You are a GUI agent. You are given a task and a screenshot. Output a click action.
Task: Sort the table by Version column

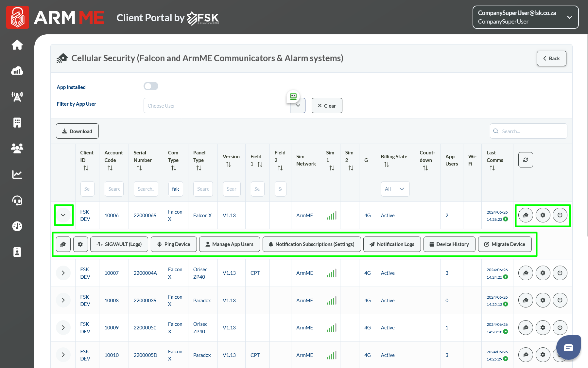point(228,165)
